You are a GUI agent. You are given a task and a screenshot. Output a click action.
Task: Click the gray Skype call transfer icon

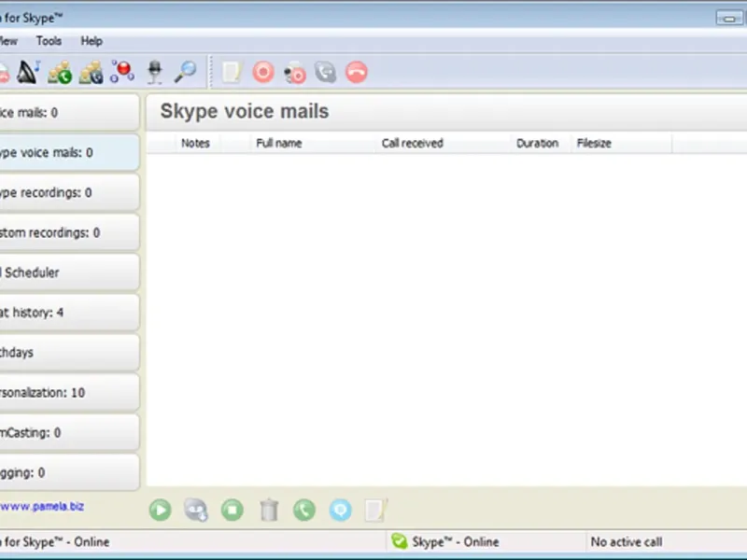(325, 73)
